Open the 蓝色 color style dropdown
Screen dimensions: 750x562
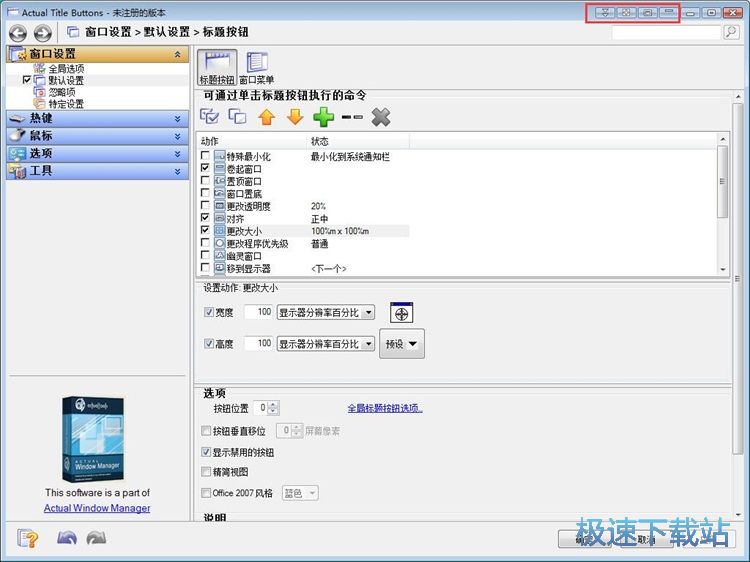300,493
